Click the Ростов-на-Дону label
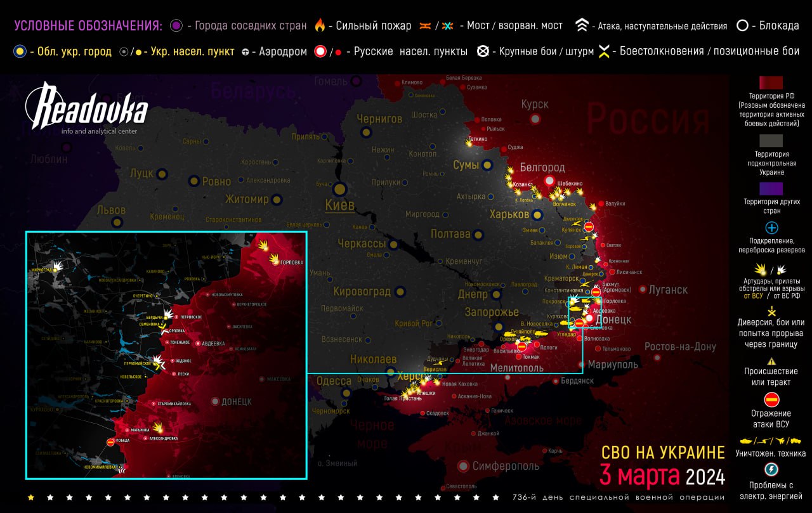Viewport: 812px width, 513px height. point(680,346)
